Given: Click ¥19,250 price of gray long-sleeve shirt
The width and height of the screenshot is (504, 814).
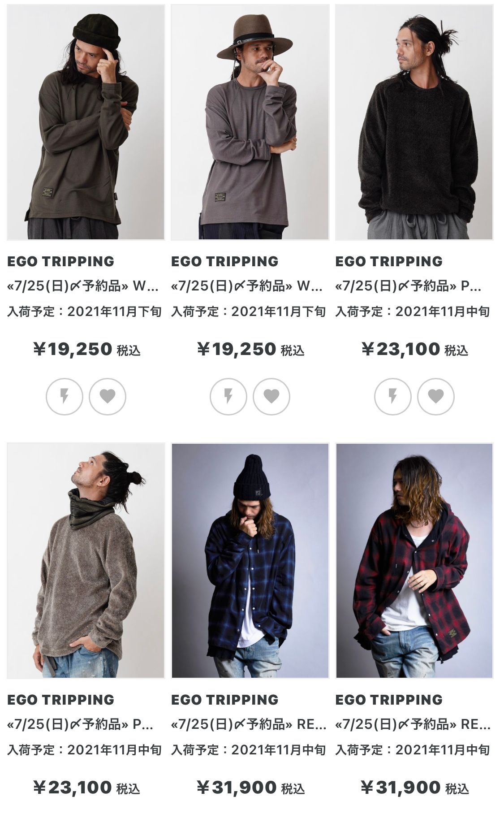Looking at the screenshot, I should (x=251, y=349).
